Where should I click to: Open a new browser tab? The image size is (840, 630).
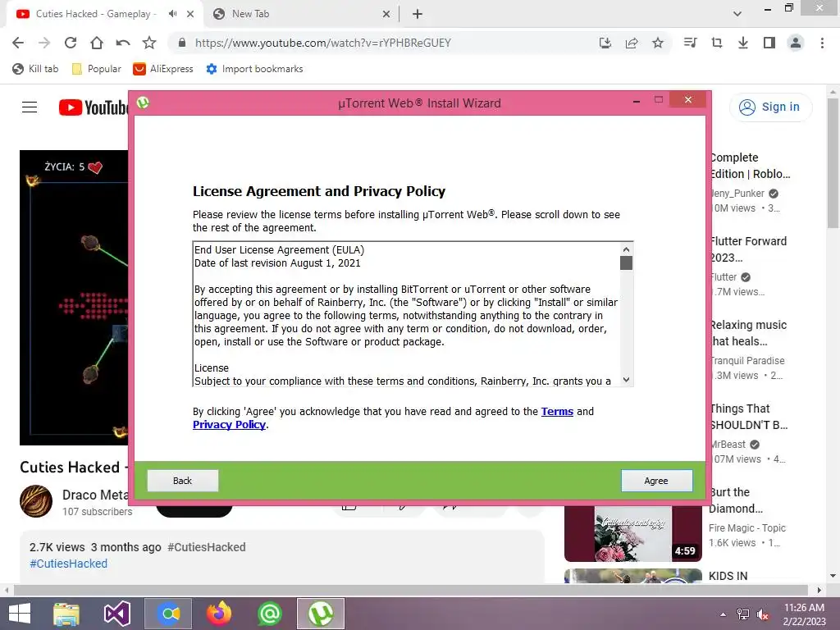[x=418, y=14]
